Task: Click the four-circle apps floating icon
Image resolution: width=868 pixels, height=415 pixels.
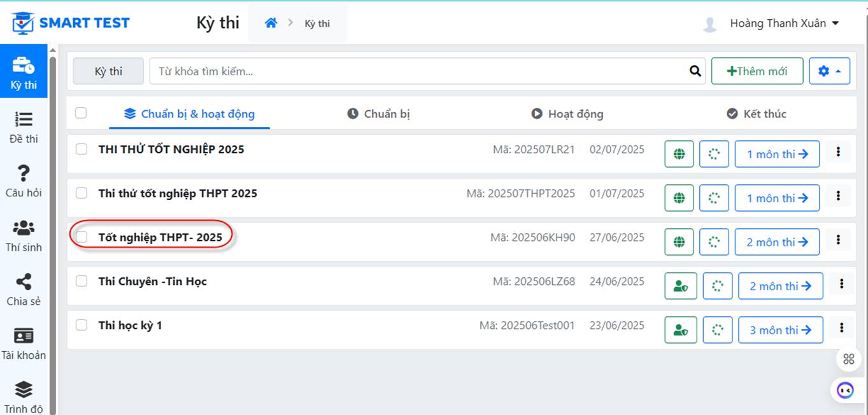Action: (848, 359)
